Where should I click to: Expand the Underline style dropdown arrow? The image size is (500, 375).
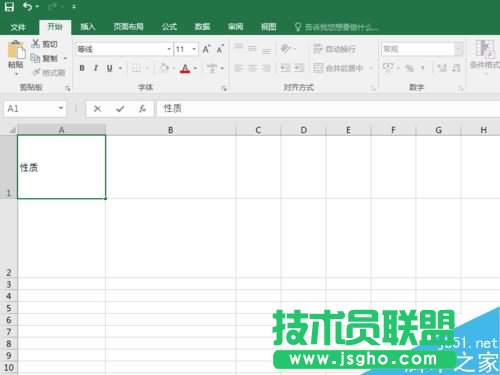click(x=120, y=68)
